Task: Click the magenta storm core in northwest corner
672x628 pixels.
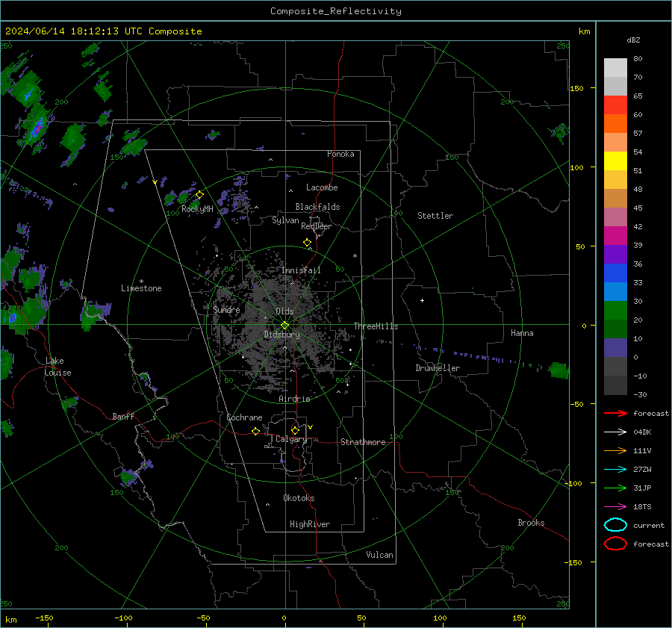Action: pos(38,127)
